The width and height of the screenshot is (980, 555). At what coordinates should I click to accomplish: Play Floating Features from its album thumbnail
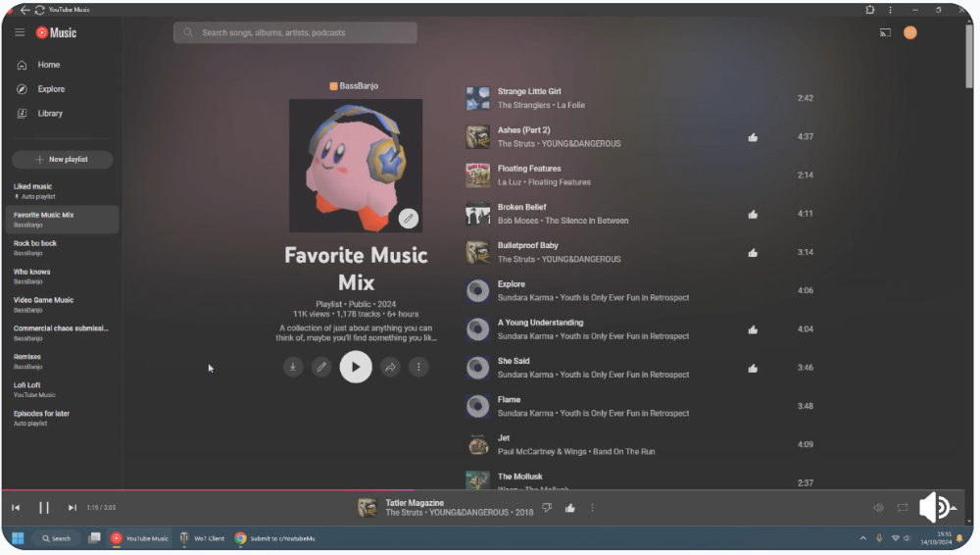(x=478, y=176)
